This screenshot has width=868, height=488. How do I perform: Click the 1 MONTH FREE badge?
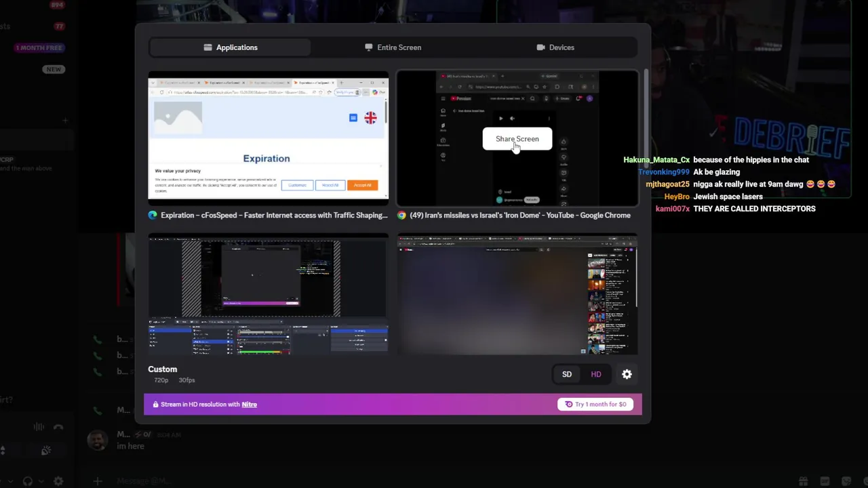(39, 48)
